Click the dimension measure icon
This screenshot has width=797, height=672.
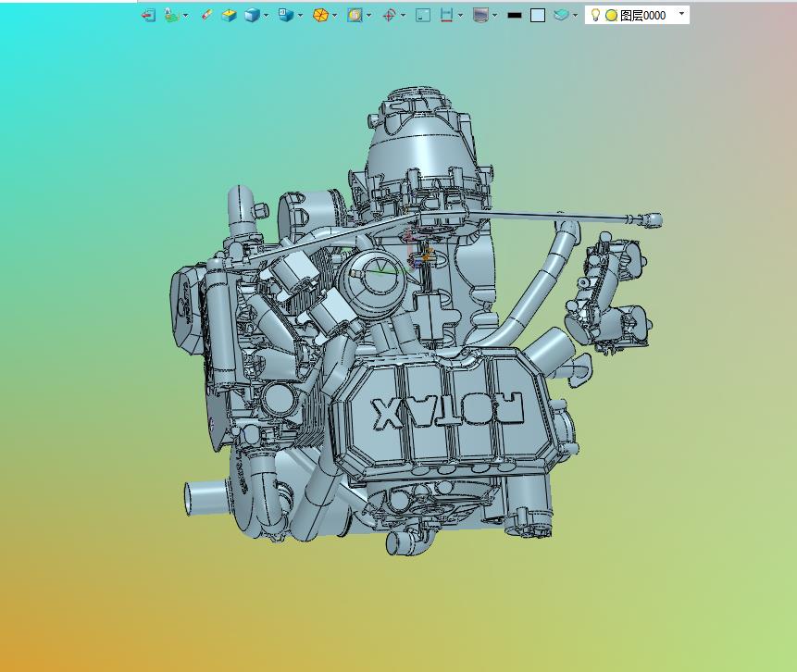coord(446,15)
